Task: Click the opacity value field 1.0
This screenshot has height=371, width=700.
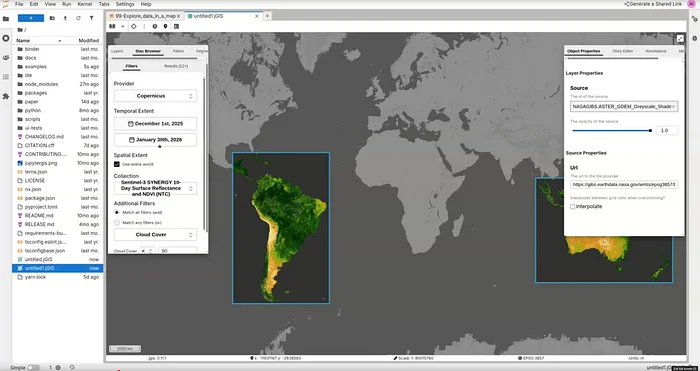Action: (667, 131)
